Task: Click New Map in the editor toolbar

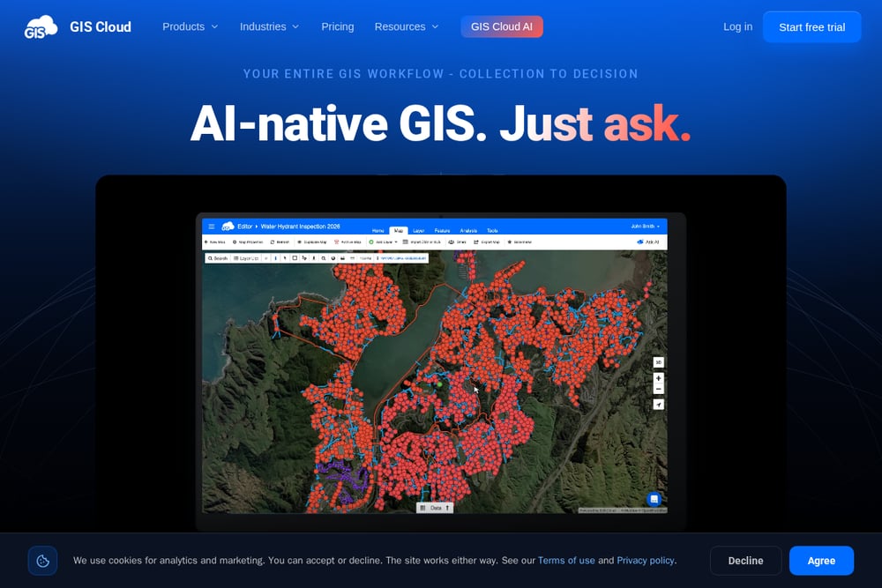Action: coord(215,242)
